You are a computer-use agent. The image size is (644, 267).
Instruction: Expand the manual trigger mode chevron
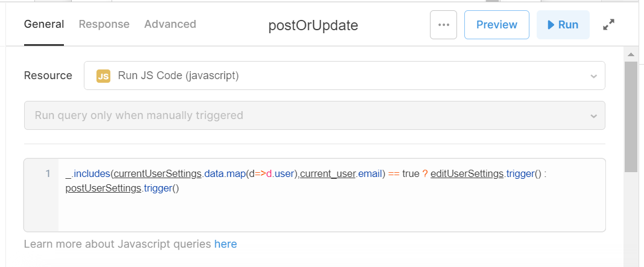(593, 116)
